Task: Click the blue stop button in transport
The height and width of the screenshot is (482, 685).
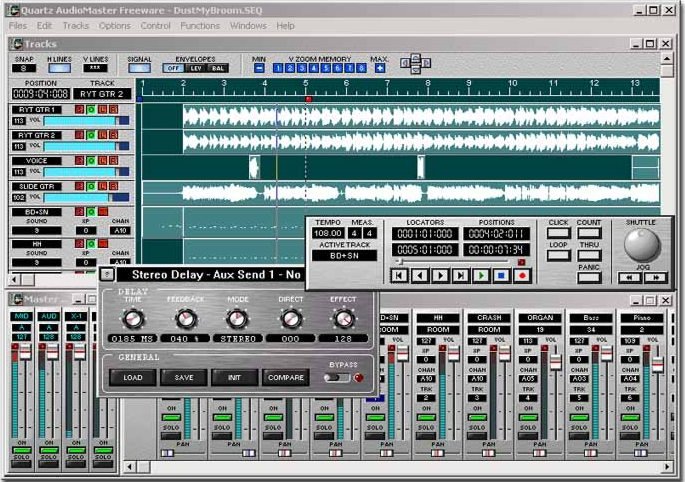Action: (501, 276)
